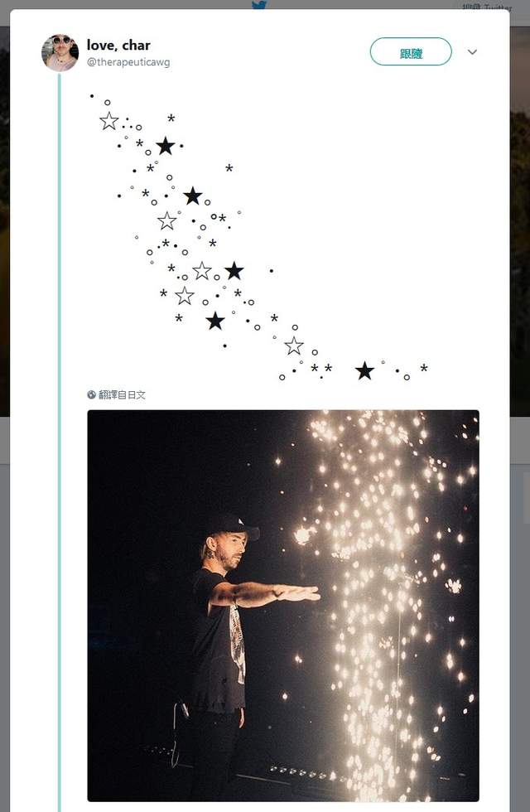
Task: Click the globe icon beside 翻譯自日文
Action: (x=92, y=394)
